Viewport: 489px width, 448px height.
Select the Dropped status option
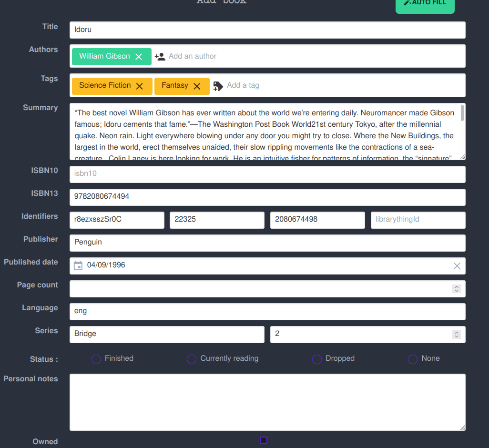pyautogui.click(x=317, y=359)
